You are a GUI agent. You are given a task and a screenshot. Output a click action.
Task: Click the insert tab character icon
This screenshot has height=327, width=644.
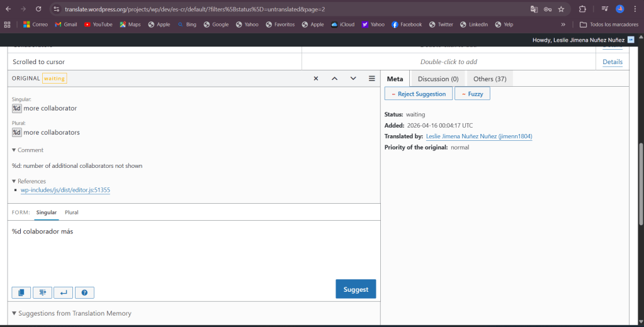(x=42, y=292)
